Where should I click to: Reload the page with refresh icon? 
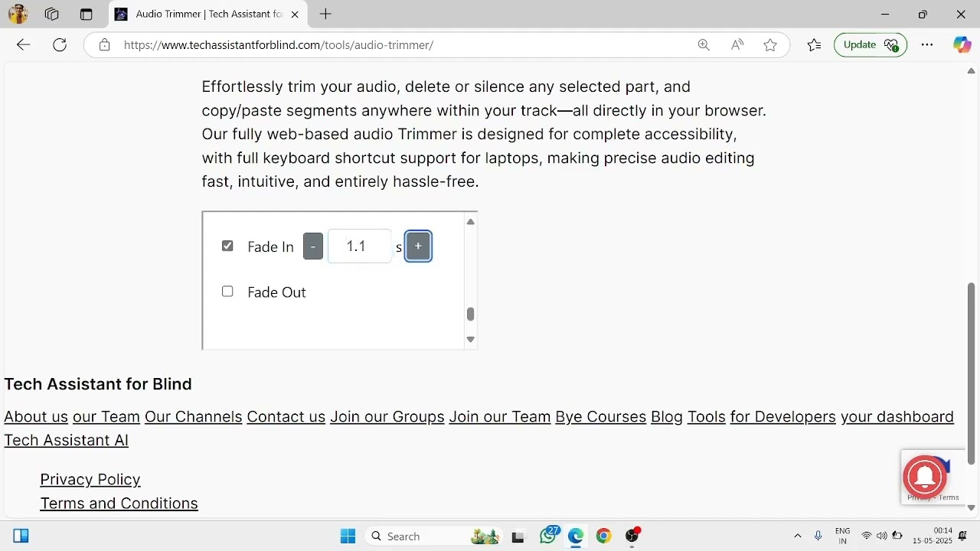tap(60, 45)
